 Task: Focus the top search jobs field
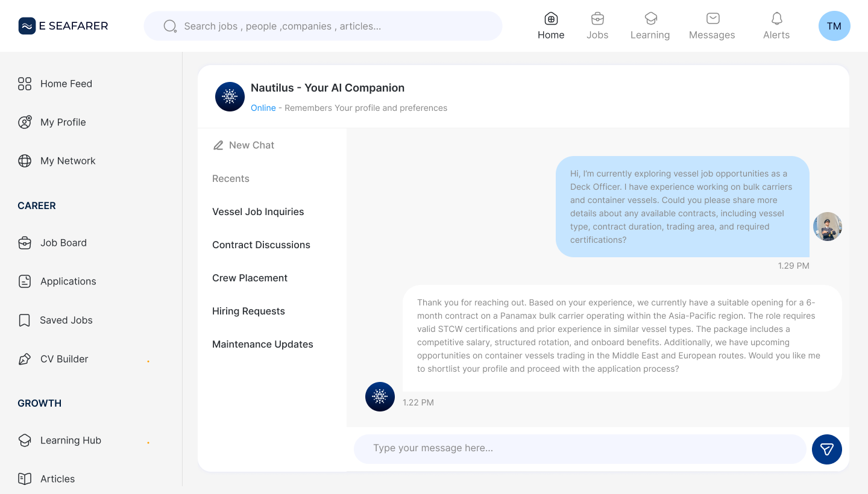(323, 26)
